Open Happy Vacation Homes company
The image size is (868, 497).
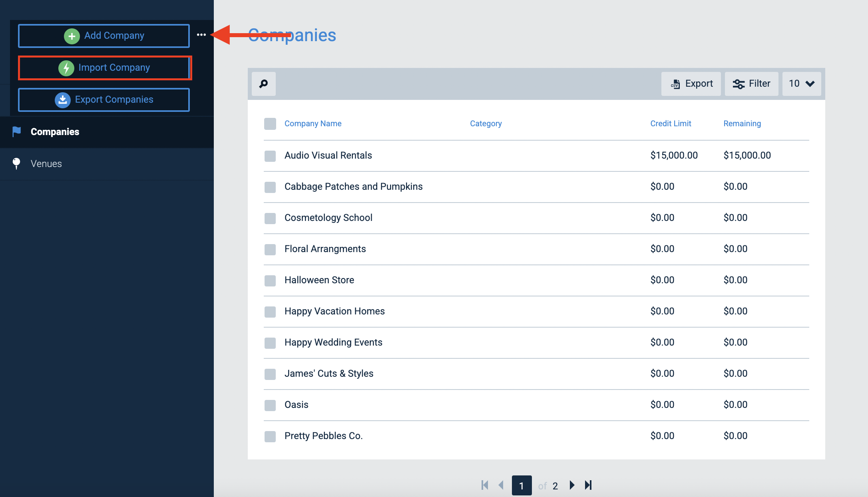pos(334,311)
